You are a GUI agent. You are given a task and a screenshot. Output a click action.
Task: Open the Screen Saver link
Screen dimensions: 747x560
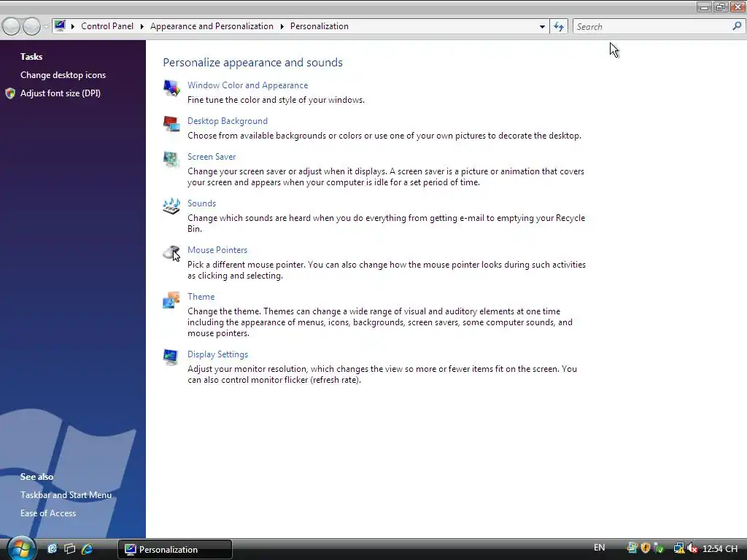click(x=212, y=157)
